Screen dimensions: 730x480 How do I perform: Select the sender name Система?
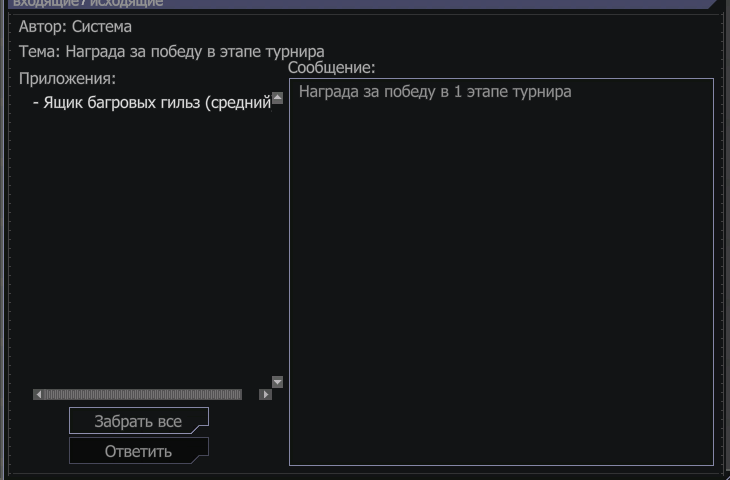pyautogui.click(x=102, y=27)
